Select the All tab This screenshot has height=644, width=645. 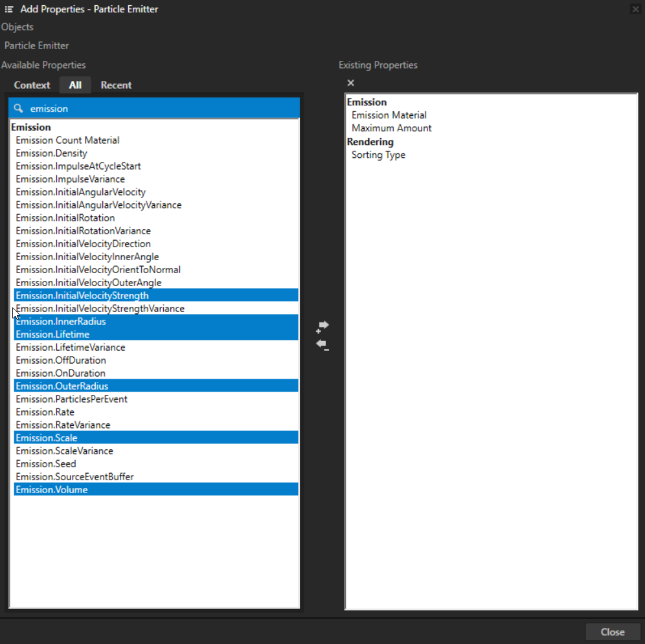(x=75, y=85)
